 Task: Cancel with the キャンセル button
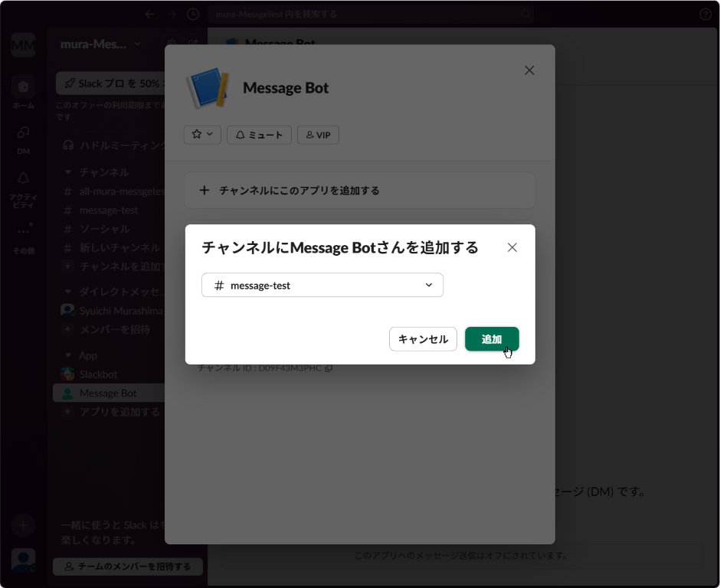(x=423, y=338)
